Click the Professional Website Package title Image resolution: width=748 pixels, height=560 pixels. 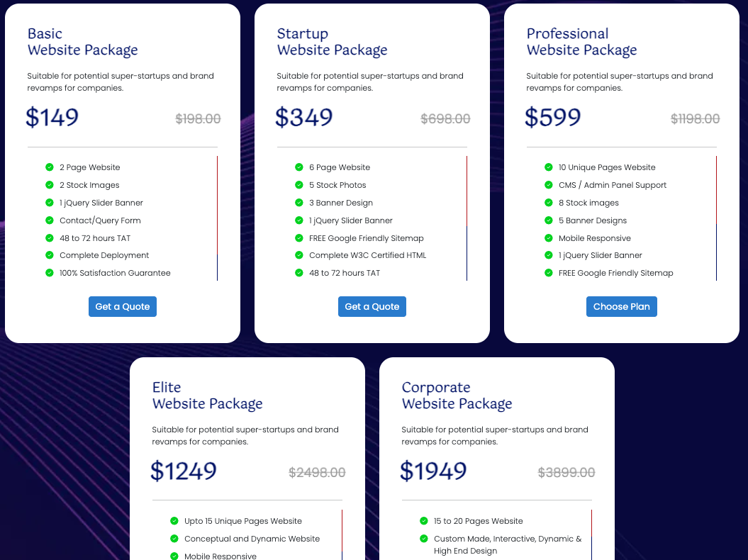click(x=581, y=42)
